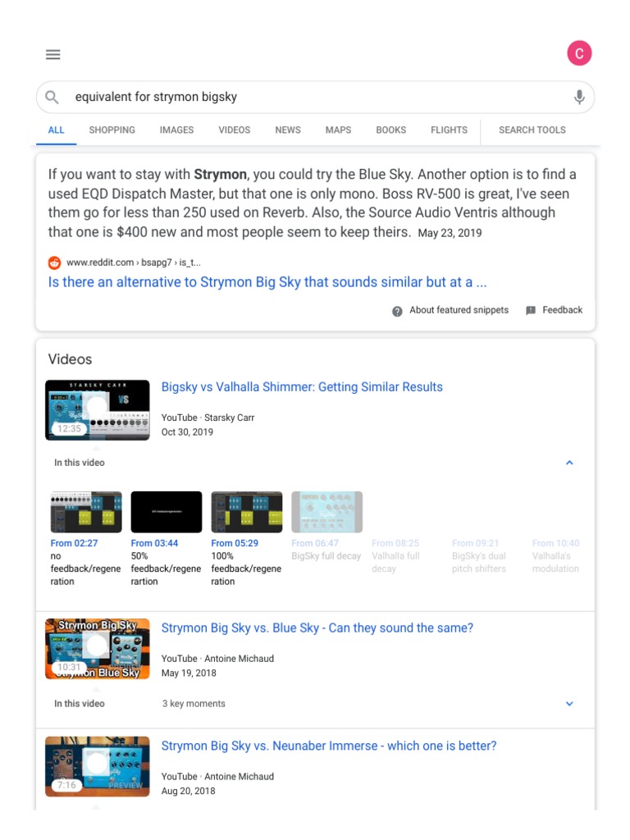
Task: Expand 3 key moments chevron for Blue Sky video
Action: tap(569, 704)
